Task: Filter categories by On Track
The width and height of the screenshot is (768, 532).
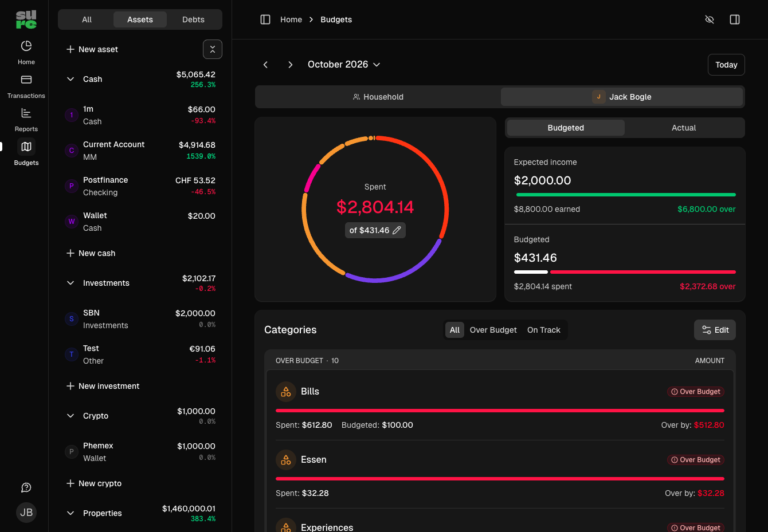Action: pos(544,330)
